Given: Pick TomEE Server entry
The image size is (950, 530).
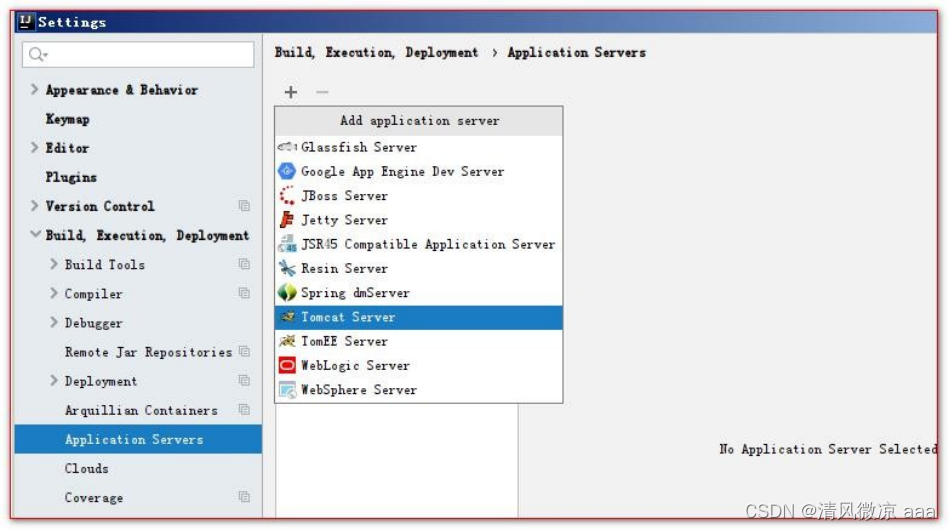Looking at the screenshot, I should 419,341.
